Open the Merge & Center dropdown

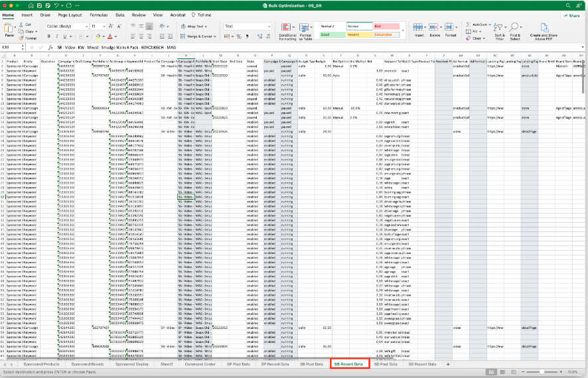(215, 36)
